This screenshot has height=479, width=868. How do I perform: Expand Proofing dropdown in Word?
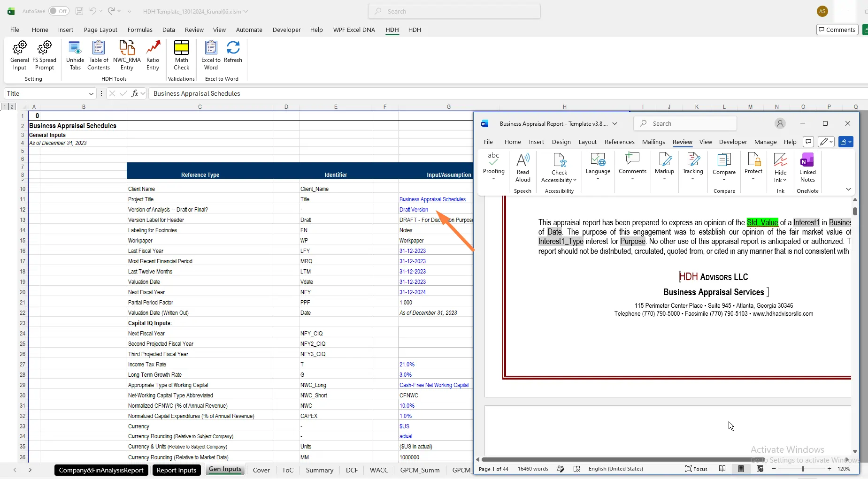(x=493, y=179)
